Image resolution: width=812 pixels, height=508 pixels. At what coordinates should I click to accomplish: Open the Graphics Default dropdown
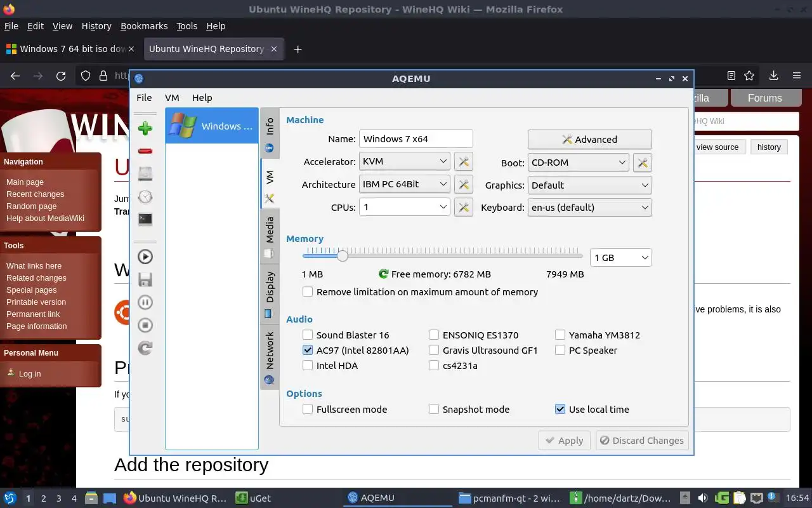pyautogui.click(x=590, y=185)
